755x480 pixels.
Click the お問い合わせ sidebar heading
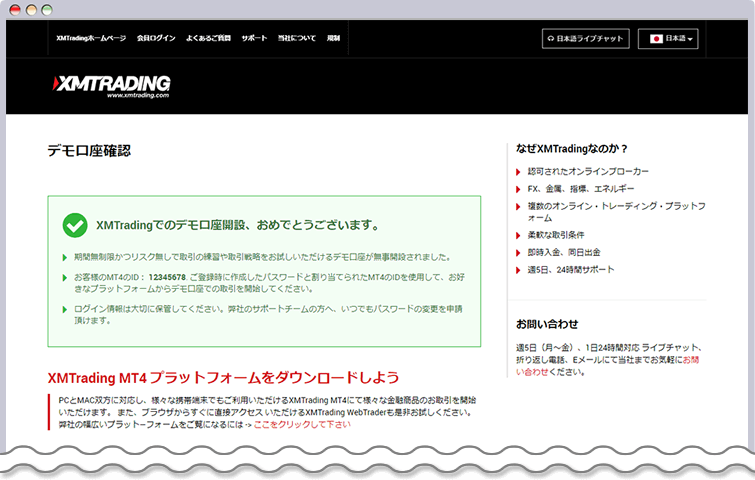547,324
